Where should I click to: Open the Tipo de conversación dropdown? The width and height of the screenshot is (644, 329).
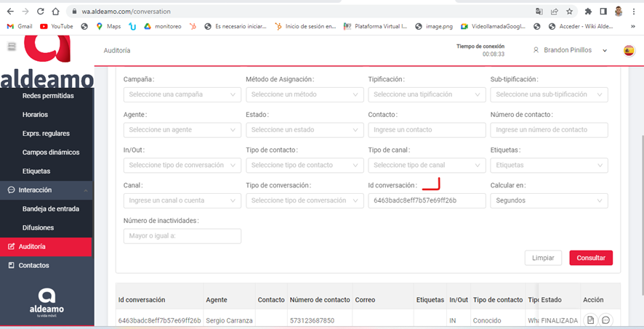[x=305, y=200]
